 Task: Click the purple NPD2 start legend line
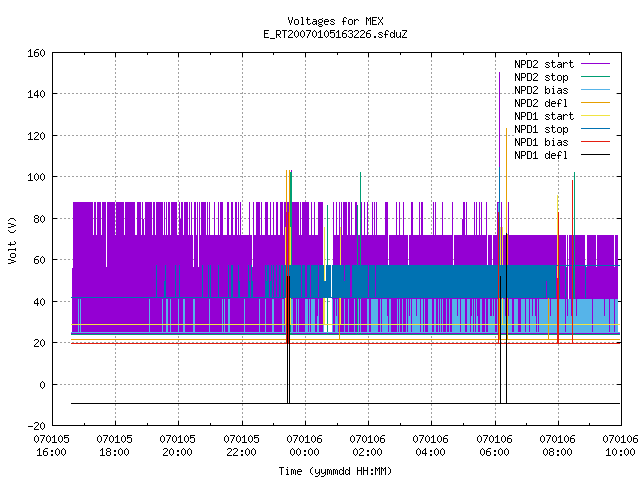click(596, 64)
